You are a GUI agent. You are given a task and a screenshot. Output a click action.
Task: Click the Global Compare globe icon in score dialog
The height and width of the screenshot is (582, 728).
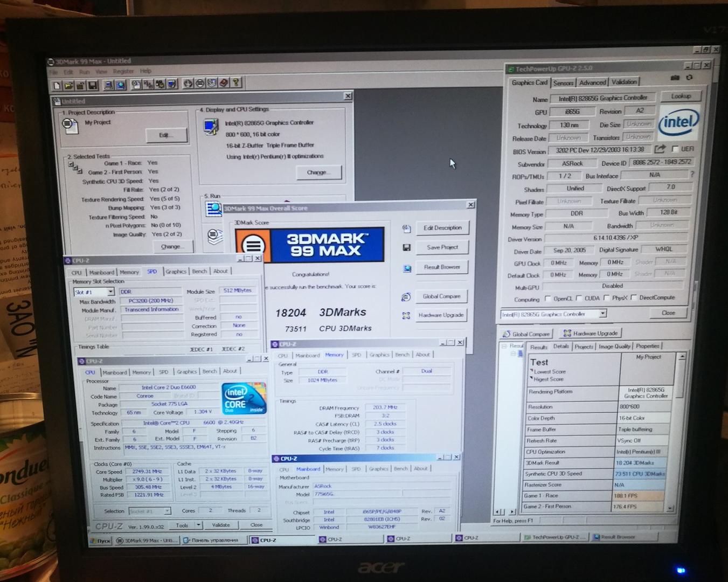406,297
